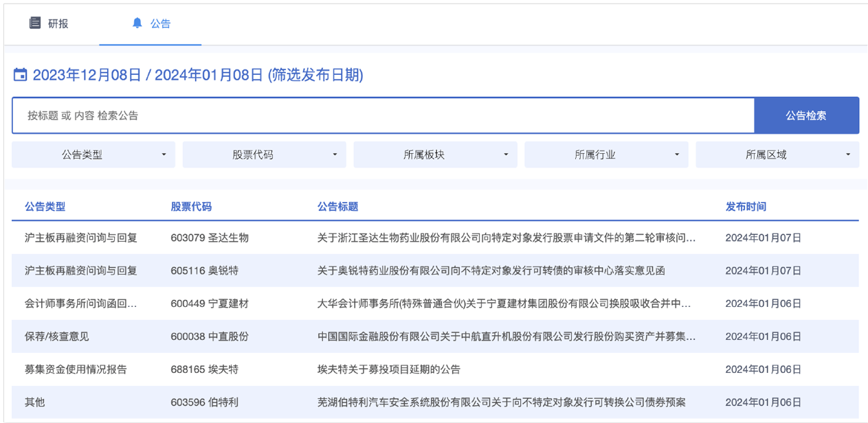This screenshot has width=868, height=423.
Task: Select stock code 603596 伯特利
Action: 205,402
